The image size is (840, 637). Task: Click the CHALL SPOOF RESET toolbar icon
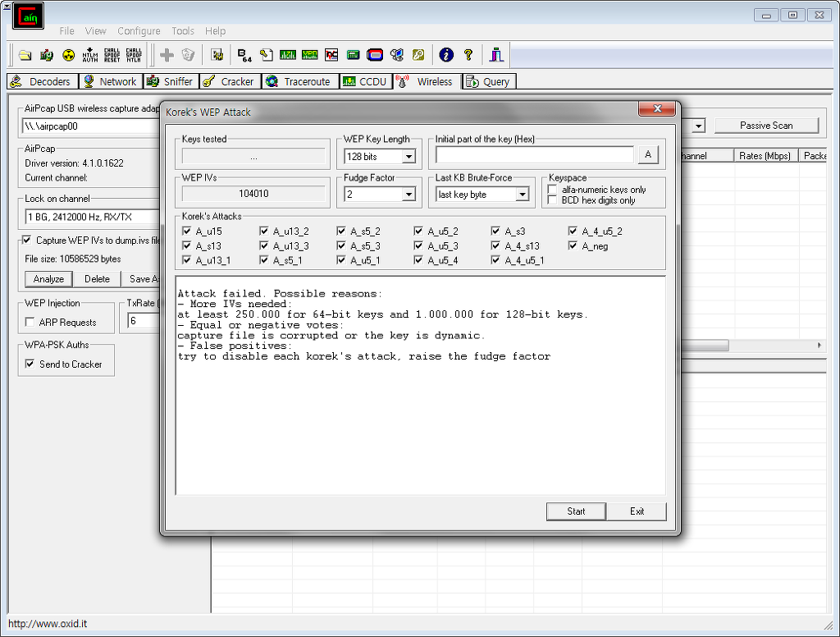(x=112, y=55)
